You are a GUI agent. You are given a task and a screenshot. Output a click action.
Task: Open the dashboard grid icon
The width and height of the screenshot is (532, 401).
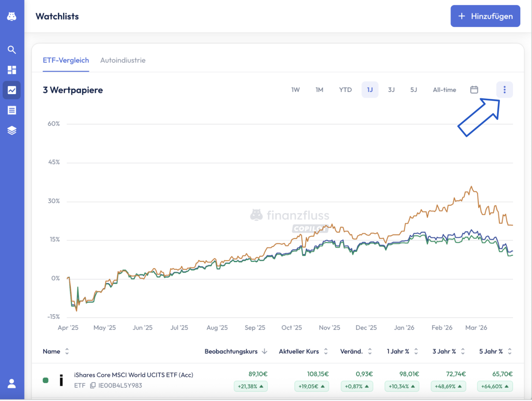pos(12,70)
